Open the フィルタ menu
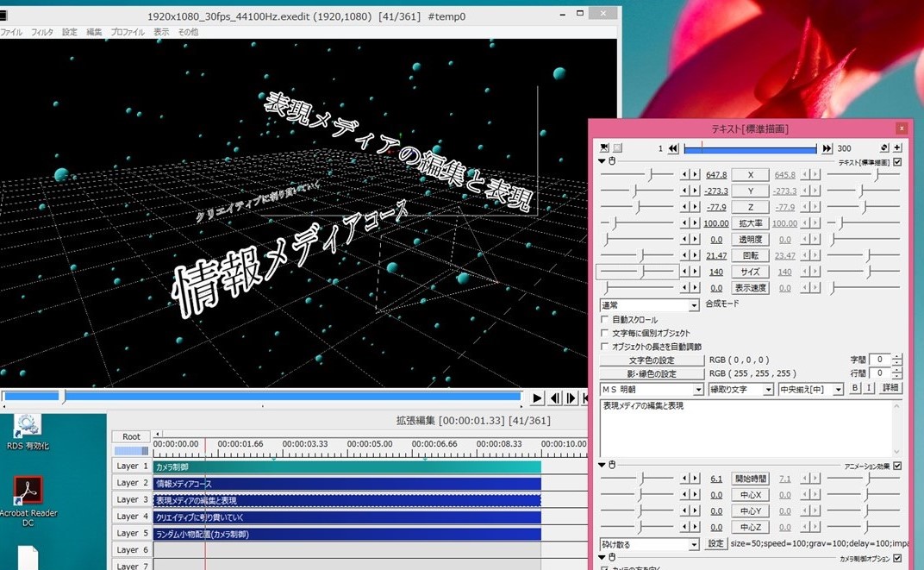The width and height of the screenshot is (924, 570). (x=41, y=32)
